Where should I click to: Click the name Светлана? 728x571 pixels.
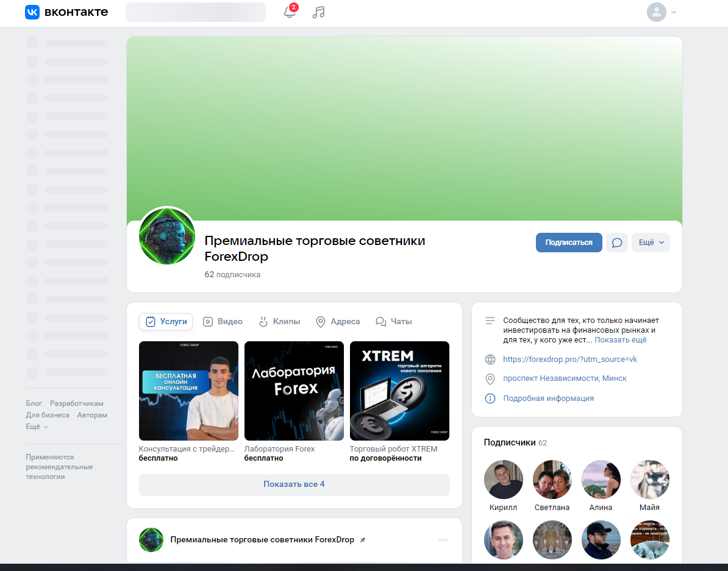(x=552, y=508)
